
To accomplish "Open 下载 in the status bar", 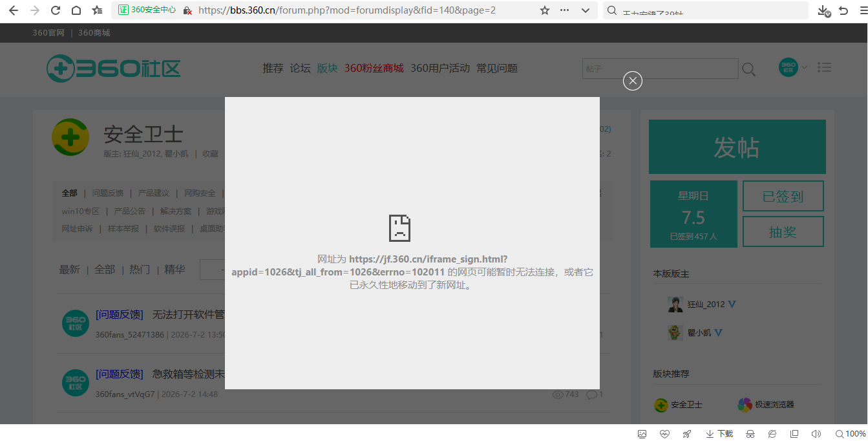I will click(719, 434).
